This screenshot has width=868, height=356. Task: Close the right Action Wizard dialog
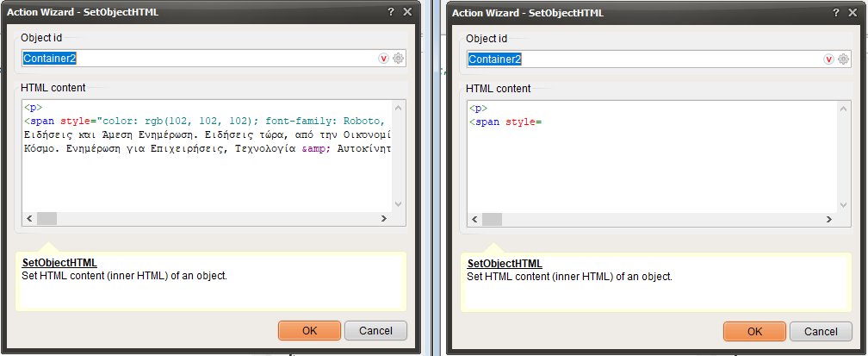853,12
